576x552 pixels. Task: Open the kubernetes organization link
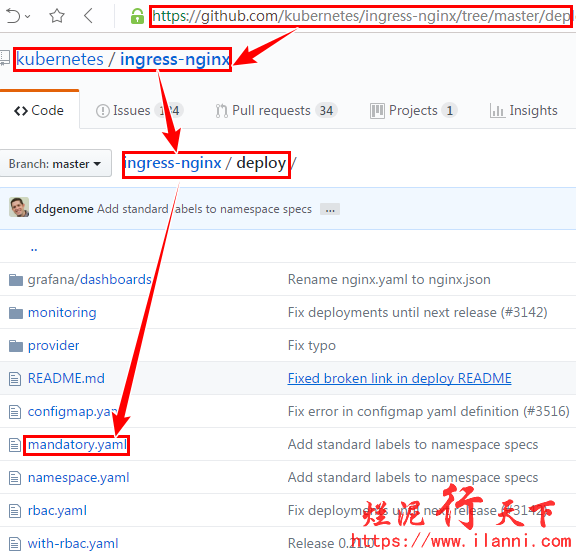(60, 59)
